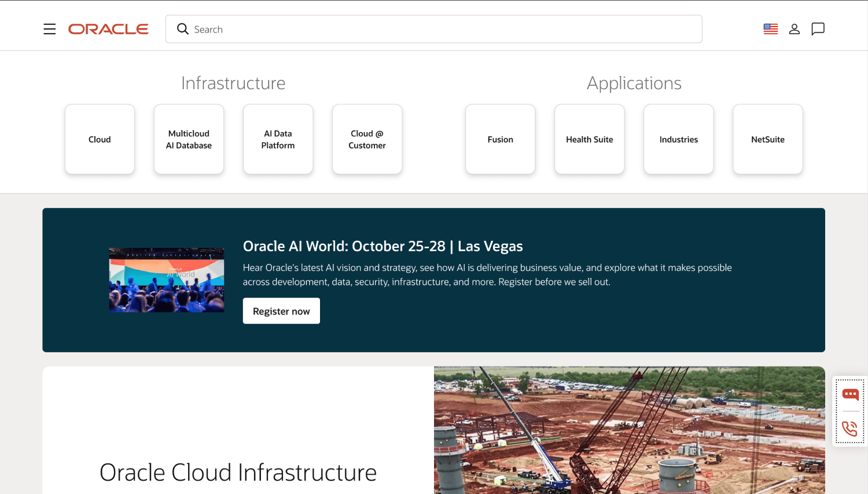Click the Oracle AI World banner headline
The image size is (868, 494).
[x=383, y=246]
